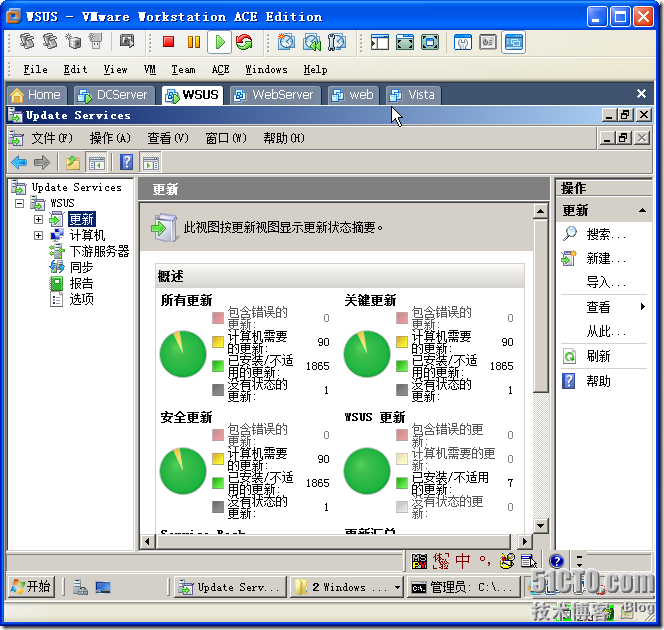Open 文件(F) menu
This screenshot has height=630, width=664.
(x=52, y=138)
